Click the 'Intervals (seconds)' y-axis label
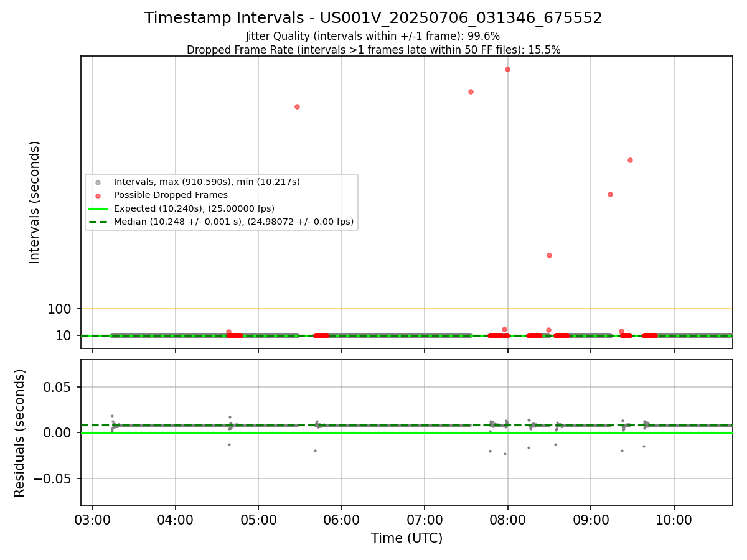The image size is (747, 560). (35, 202)
